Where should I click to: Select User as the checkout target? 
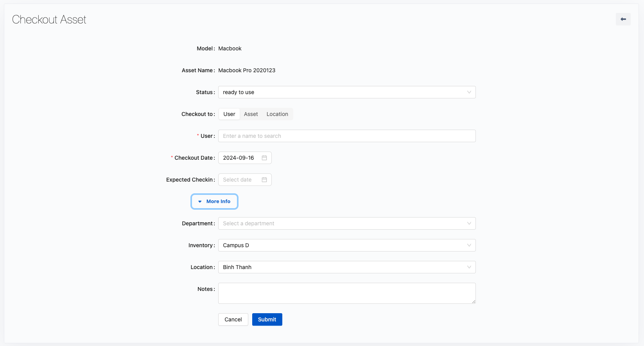tap(229, 114)
